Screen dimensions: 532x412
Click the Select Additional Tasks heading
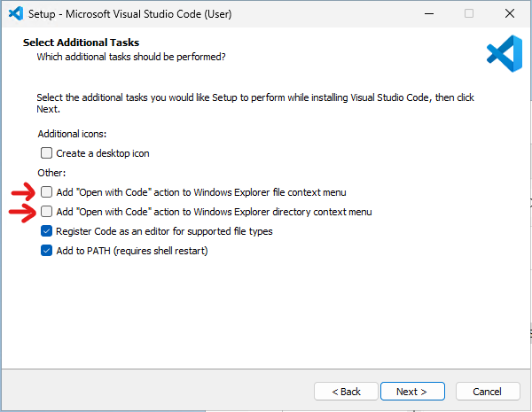coord(81,43)
